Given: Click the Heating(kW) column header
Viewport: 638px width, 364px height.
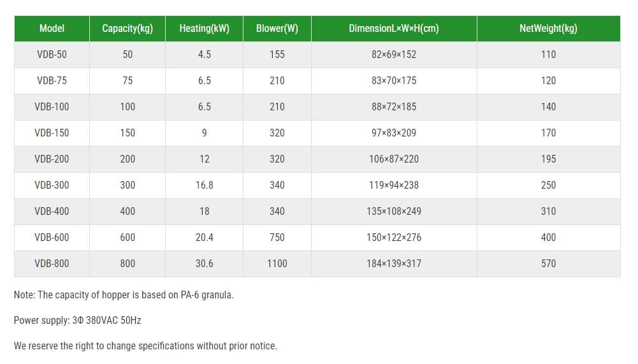Looking at the screenshot, I should point(204,29).
